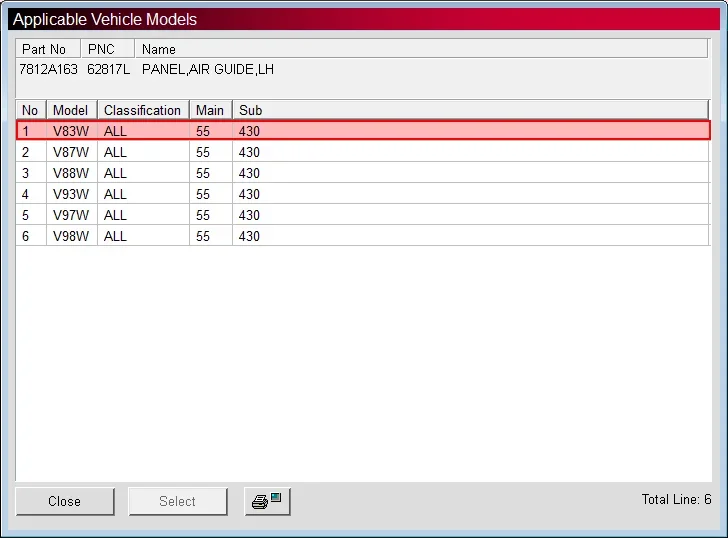Click the print icon button
Screen dimensions: 728x538
click(267, 501)
